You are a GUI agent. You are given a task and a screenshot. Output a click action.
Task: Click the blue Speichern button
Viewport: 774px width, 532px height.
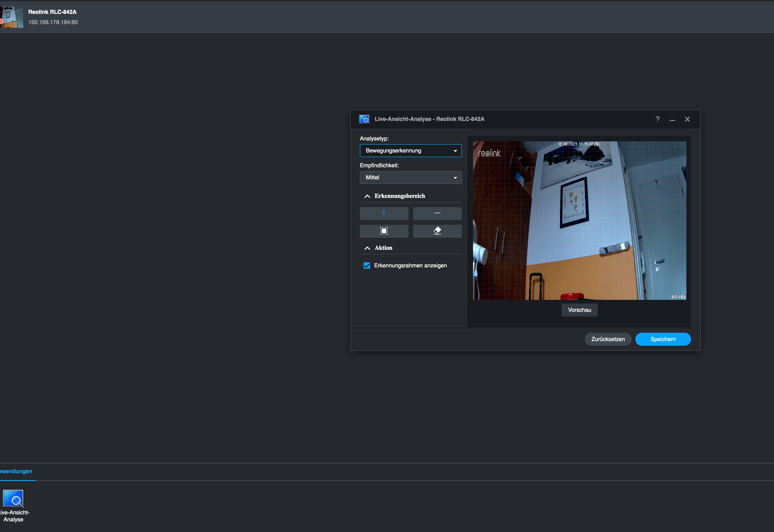click(x=663, y=339)
